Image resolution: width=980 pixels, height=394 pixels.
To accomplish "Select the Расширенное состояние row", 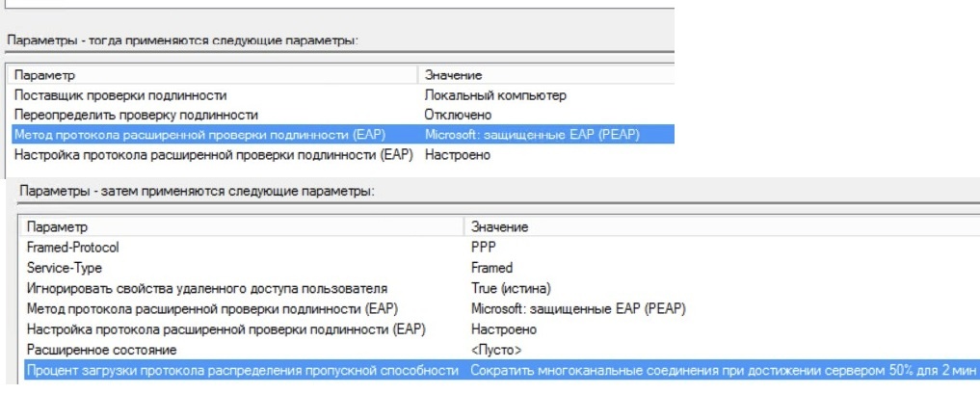I will click(x=500, y=350).
